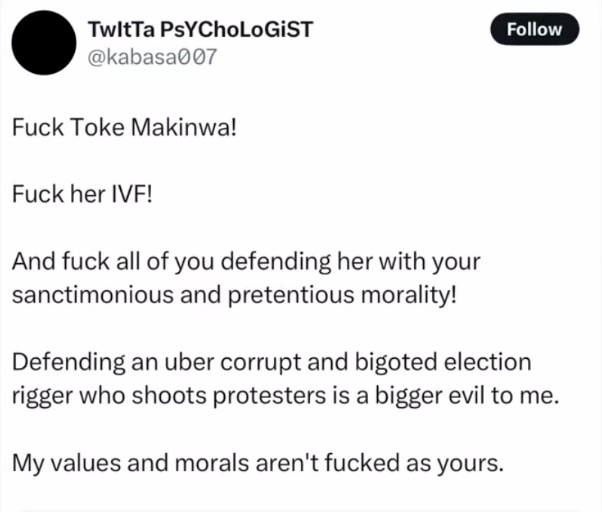Click the TwItTa PsYChoLoGiST display name
Image resolution: width=602 pixels, height=512 pixels.
(x=200, y=28)
